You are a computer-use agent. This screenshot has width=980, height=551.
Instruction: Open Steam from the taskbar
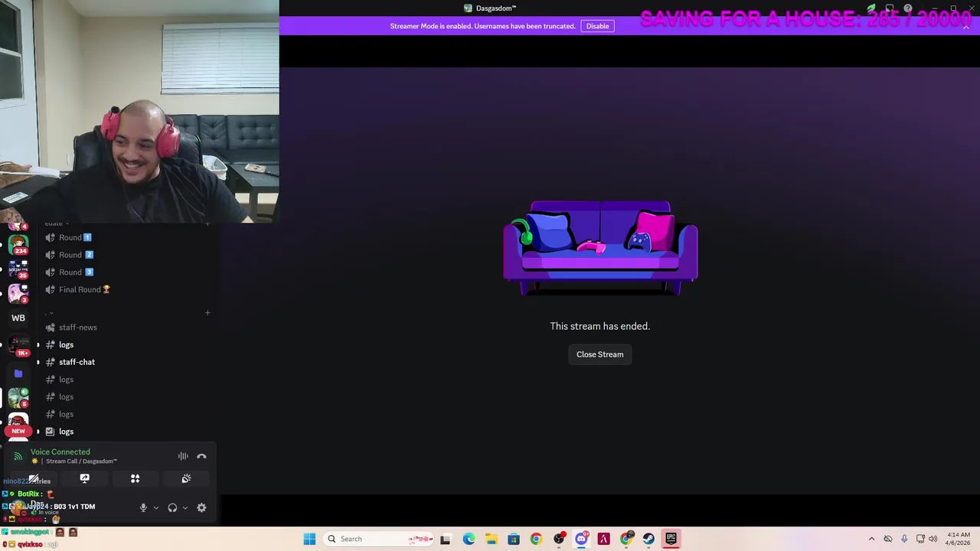pyautogui.click(x=648, y=539)
